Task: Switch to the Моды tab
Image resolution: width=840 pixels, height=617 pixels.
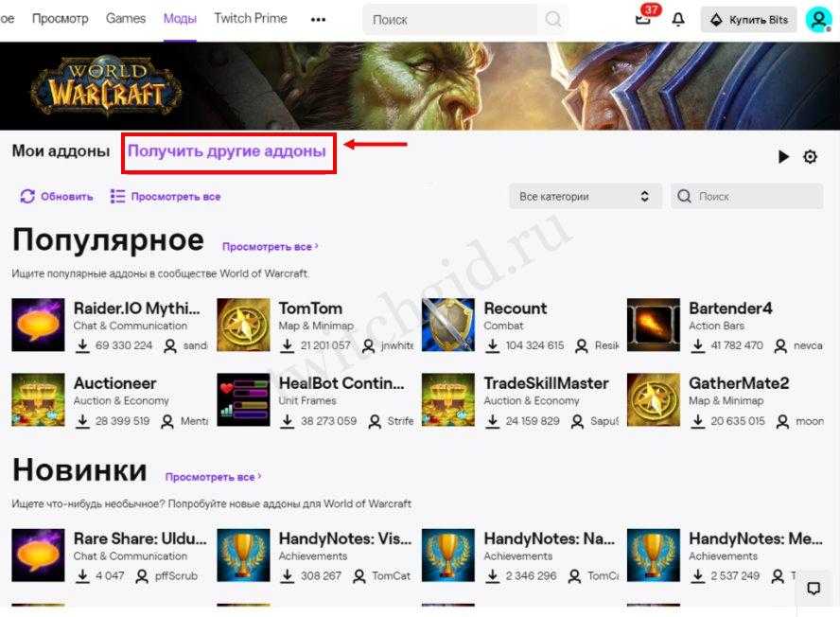Action: click(x=180, y=19)
